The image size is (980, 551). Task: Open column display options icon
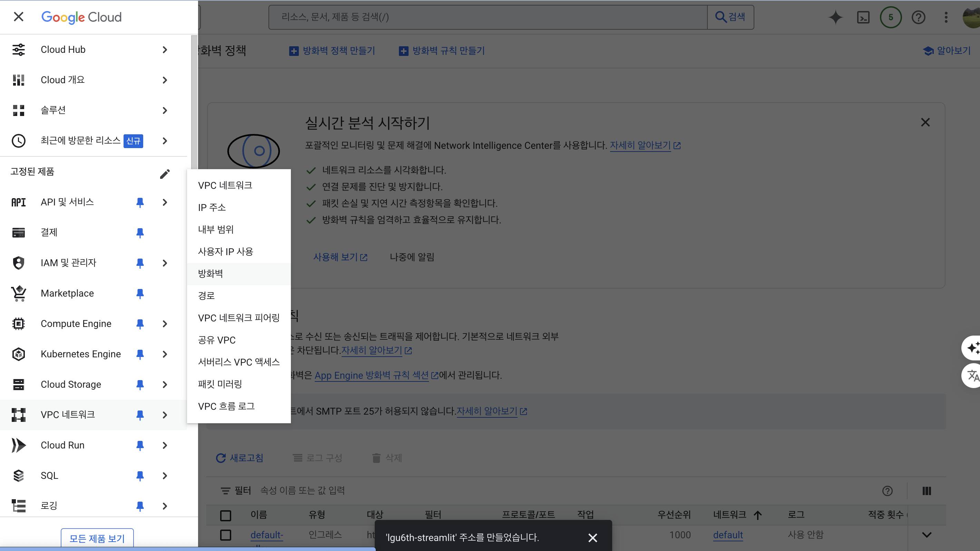click(927, 491)
